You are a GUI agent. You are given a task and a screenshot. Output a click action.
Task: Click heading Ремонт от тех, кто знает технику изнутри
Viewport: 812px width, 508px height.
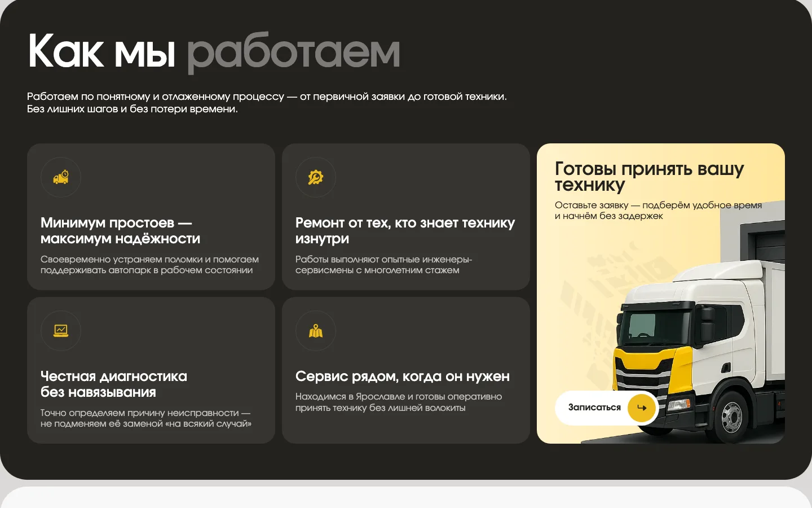pos(405,231)
